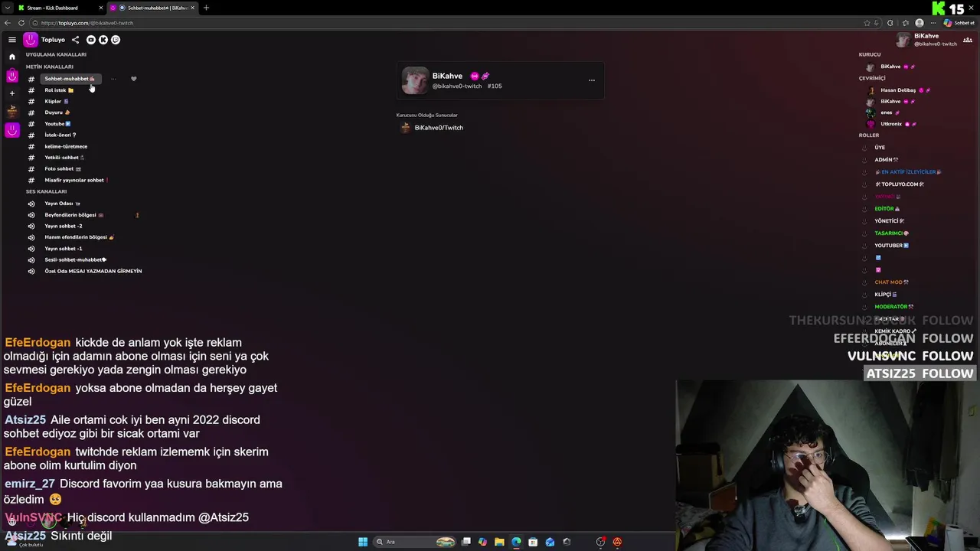980x551 pixels.
Task: Open the BiKahve0/Twitch server link
Action: (x=432, y=128)
